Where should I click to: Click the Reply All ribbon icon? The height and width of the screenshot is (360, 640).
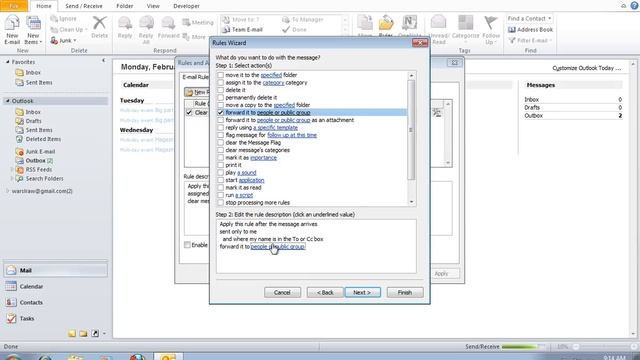point(146,29)
